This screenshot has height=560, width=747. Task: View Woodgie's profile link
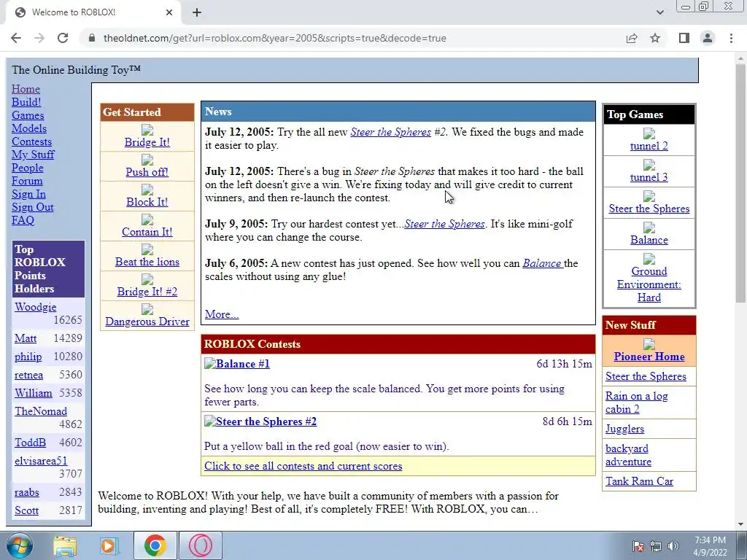[x=35, y=307]
